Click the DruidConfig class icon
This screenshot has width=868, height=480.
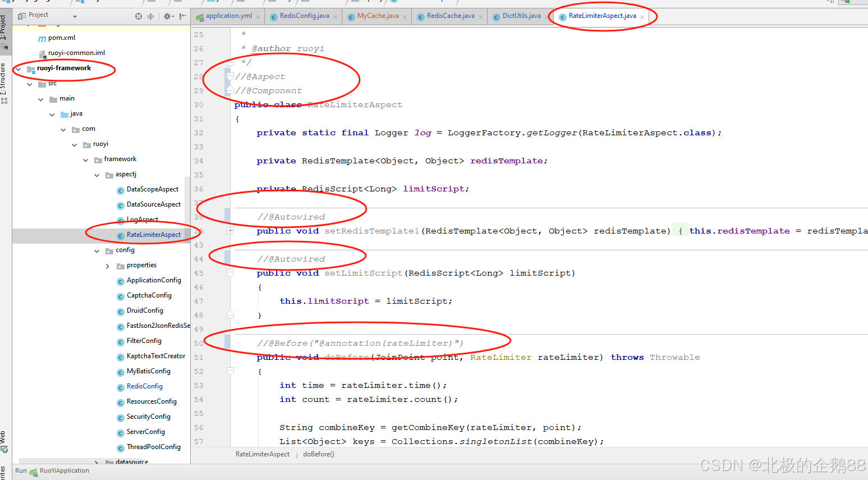pos(120,312)
